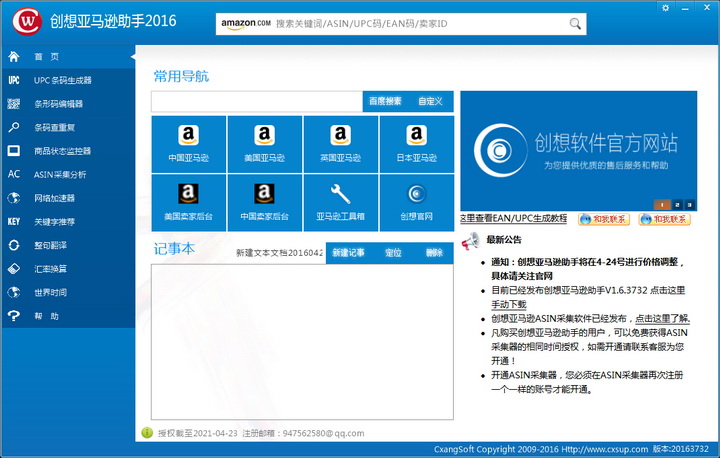The image size is (720, 458).
Task: Select the 条形码编辑器 barcode icon
Action: [14, 104]
